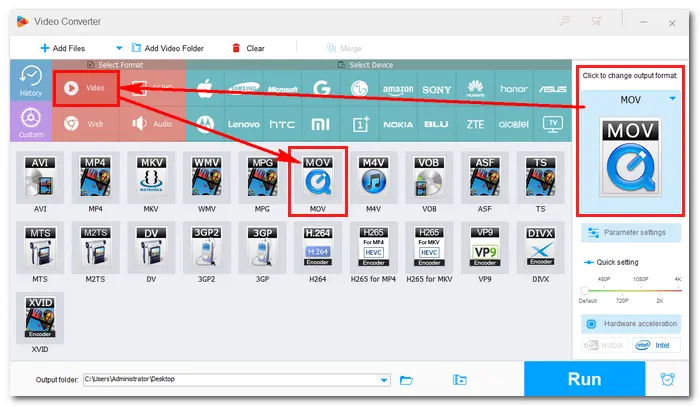Screen dimensions: 700x407
Task: Select the AVI format icon
Action: (x=40, y=177)
